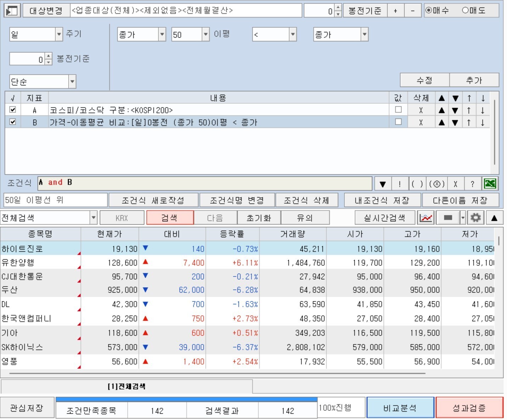The width and height of the screenshot is (507, 420).
Task: Select the 매도 radio button
Action: pyautogui.click(x=465, y=11)
